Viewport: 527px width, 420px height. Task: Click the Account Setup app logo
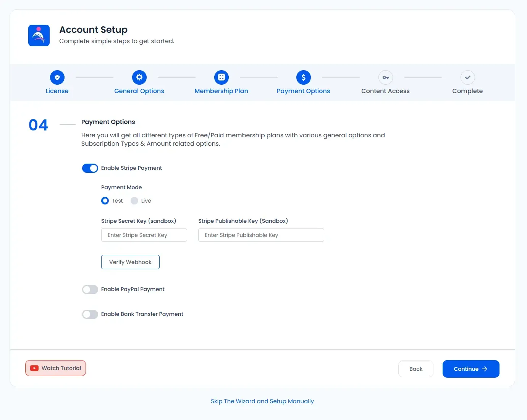point(39,35)
